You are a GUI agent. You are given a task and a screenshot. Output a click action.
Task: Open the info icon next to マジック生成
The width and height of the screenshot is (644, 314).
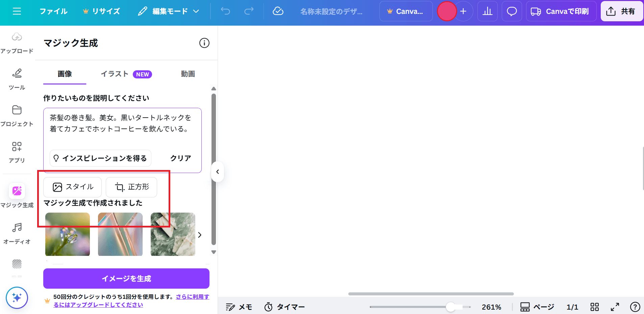coord(204,43)
